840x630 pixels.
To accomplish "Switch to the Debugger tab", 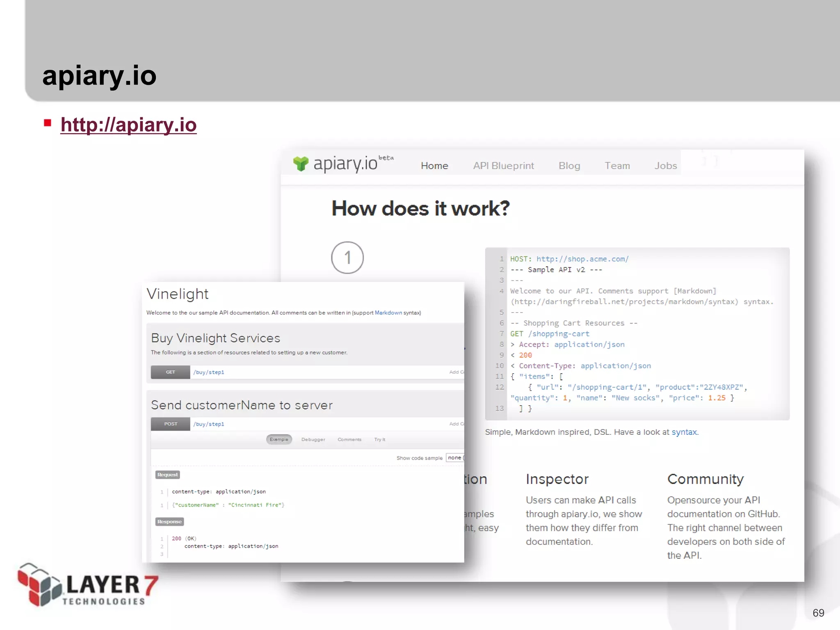I will click(x=313, y=439).
